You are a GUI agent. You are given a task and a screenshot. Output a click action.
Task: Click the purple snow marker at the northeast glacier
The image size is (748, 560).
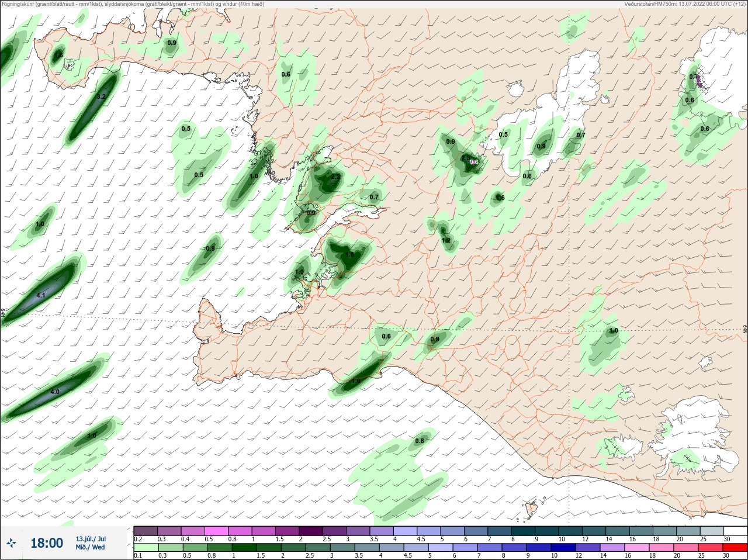pyautogui.click(x=699, y=81)
